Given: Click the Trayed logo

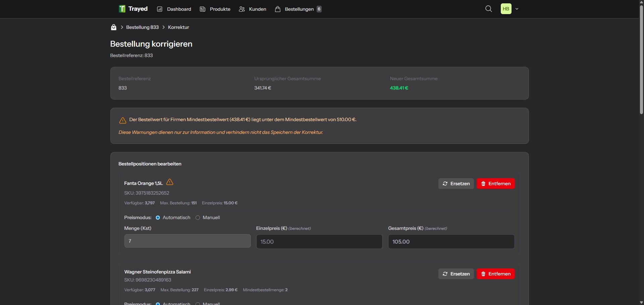Looking at the screenshot, I should coord(133,9).
